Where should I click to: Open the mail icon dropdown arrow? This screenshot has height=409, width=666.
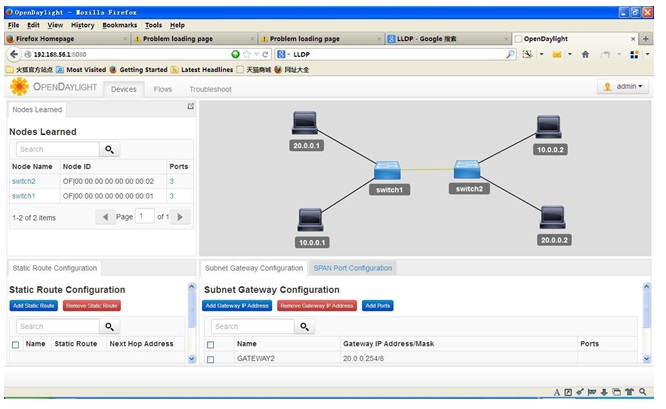tap(570, 54)
